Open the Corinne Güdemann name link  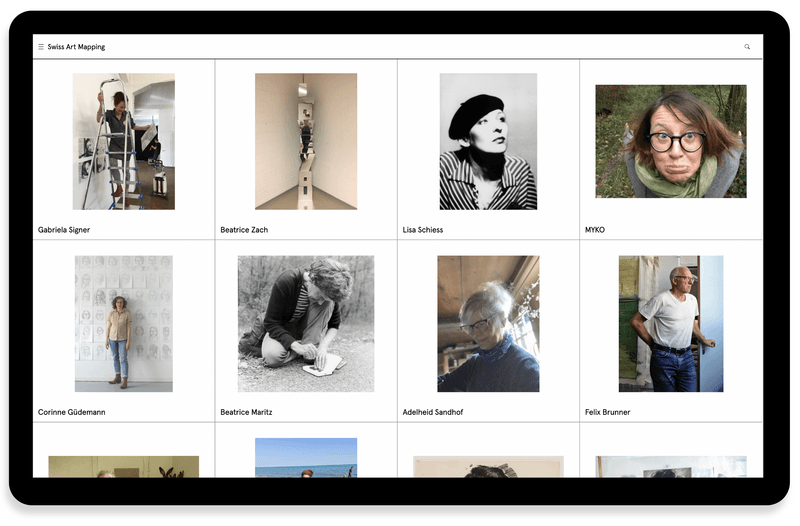(71, 412)
